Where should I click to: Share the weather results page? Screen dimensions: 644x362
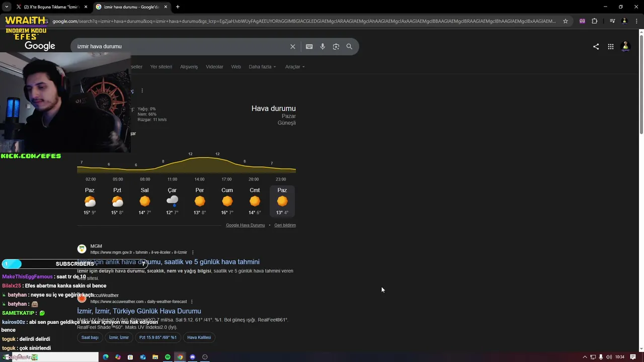(x=596, y=46)
